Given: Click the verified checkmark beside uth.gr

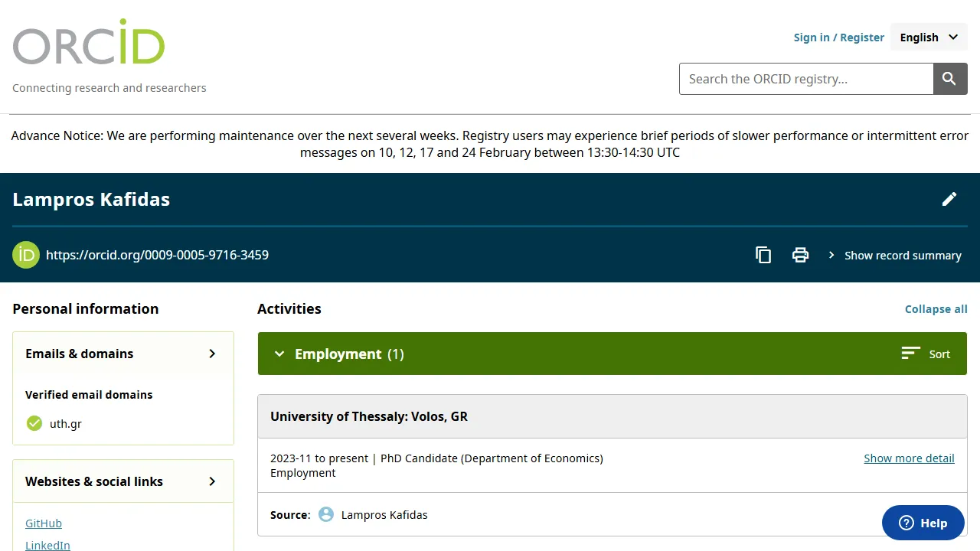Looking at the screenshot, I should (34, 423).
